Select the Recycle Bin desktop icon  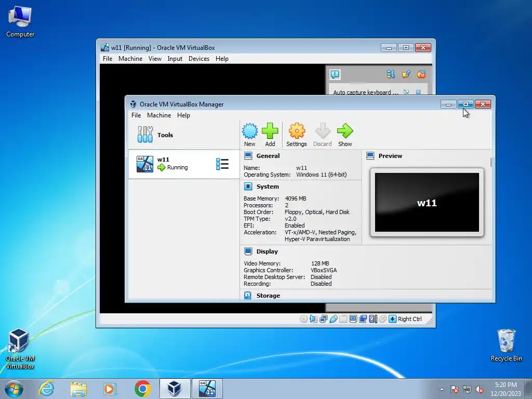click(x=506, y=345)
